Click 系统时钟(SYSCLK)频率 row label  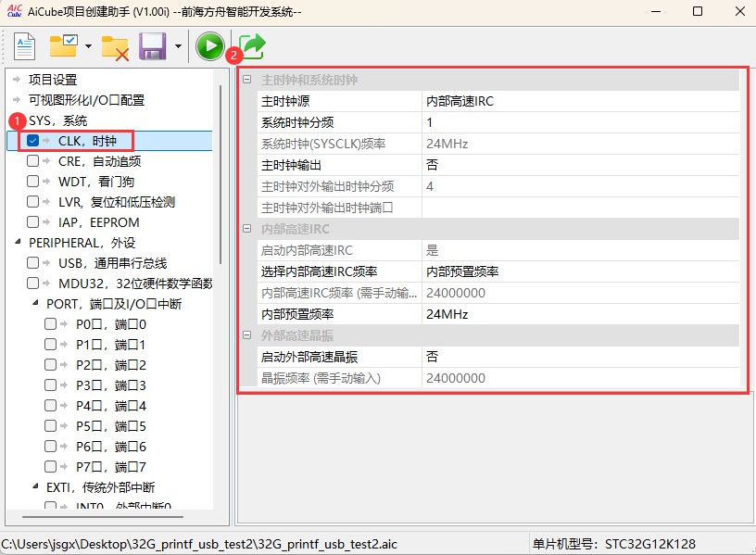coord(323,144)
